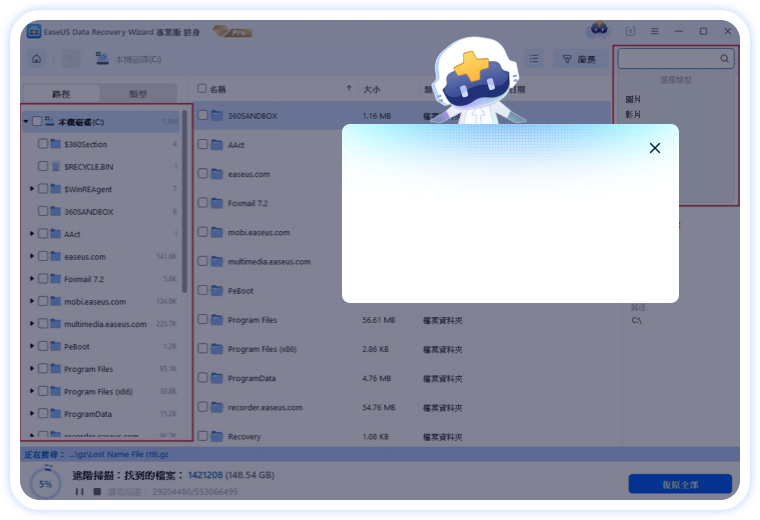Screen dimensions: 760x520
Task: Click the scan progress 5% circle
Action: pos(45,484)
